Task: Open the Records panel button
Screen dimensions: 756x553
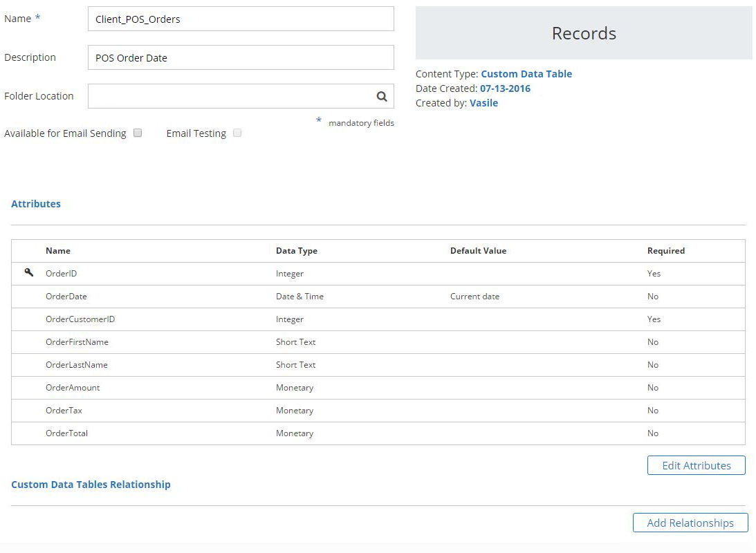Action: (584, 32)
